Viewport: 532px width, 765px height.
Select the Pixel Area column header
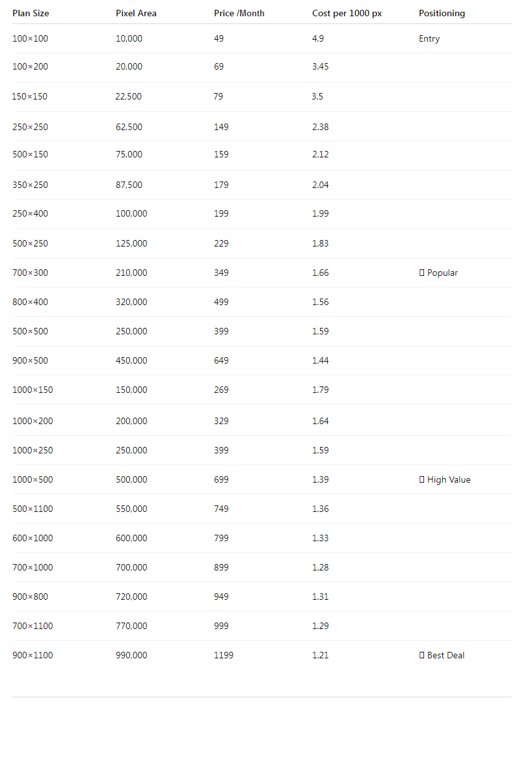coord(136,14)
